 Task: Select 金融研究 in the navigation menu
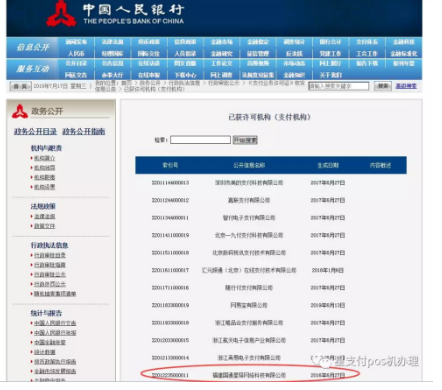[221, 54]
